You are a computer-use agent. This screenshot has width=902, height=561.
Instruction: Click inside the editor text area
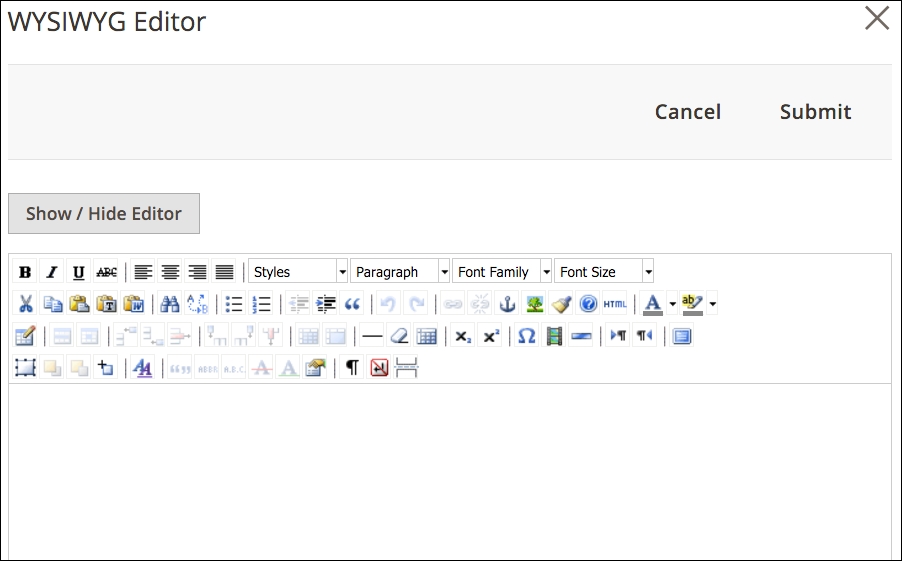tap(450, 472)
